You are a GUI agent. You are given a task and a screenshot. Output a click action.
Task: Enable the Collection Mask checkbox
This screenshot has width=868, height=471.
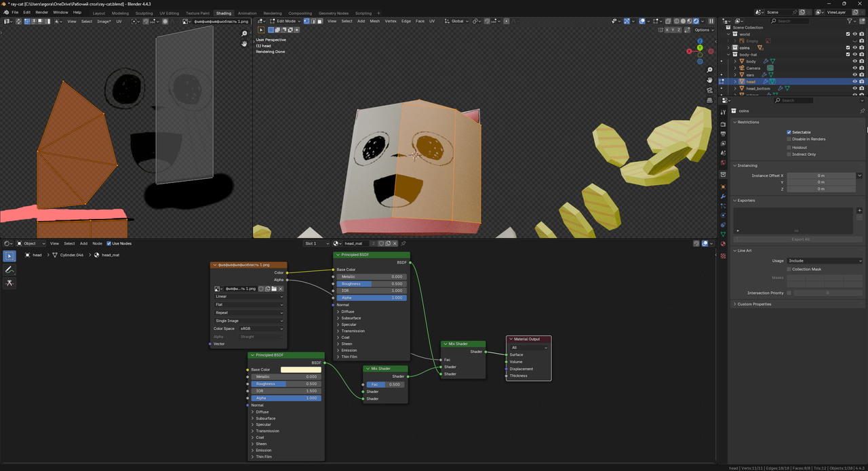click(x=789, y=269)
